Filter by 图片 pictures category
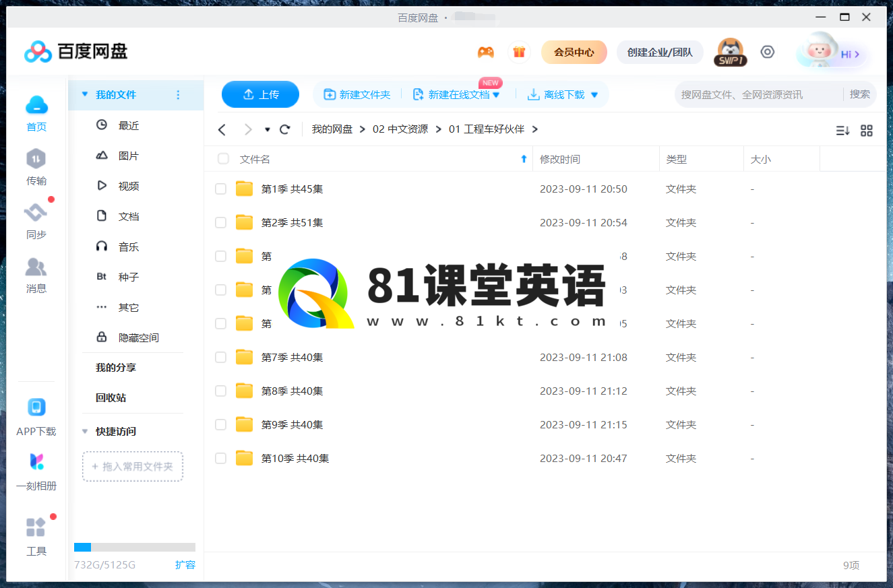This screenshot has width=893, height=588. [129, 156]
